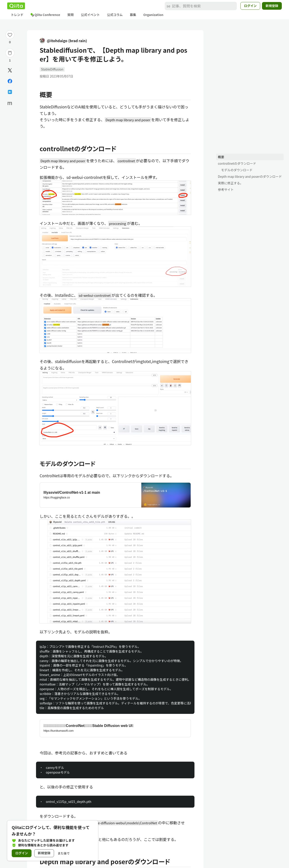The image size is (289, 868).
Task: Click the ログイン button in header
Action: pos(250,6)
